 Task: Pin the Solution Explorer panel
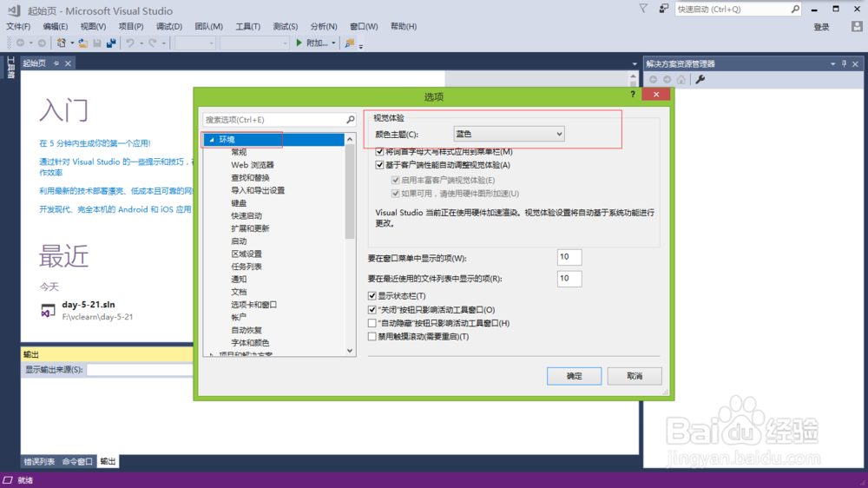click(x=845, y=63)
